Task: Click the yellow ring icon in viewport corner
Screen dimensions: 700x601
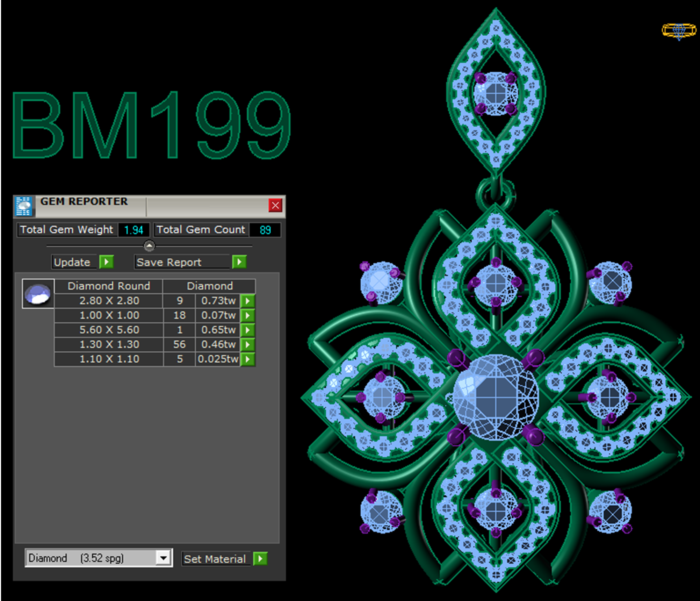Action: [x=678, y=31]
